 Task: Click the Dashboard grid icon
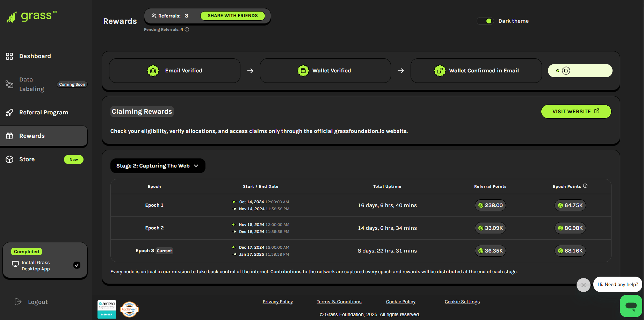(9, 56)
